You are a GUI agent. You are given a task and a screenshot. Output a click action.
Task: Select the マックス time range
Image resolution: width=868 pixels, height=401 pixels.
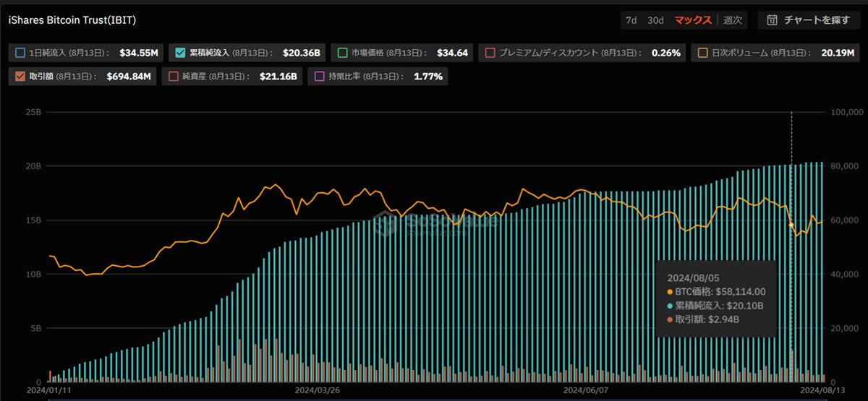[693, 20]
